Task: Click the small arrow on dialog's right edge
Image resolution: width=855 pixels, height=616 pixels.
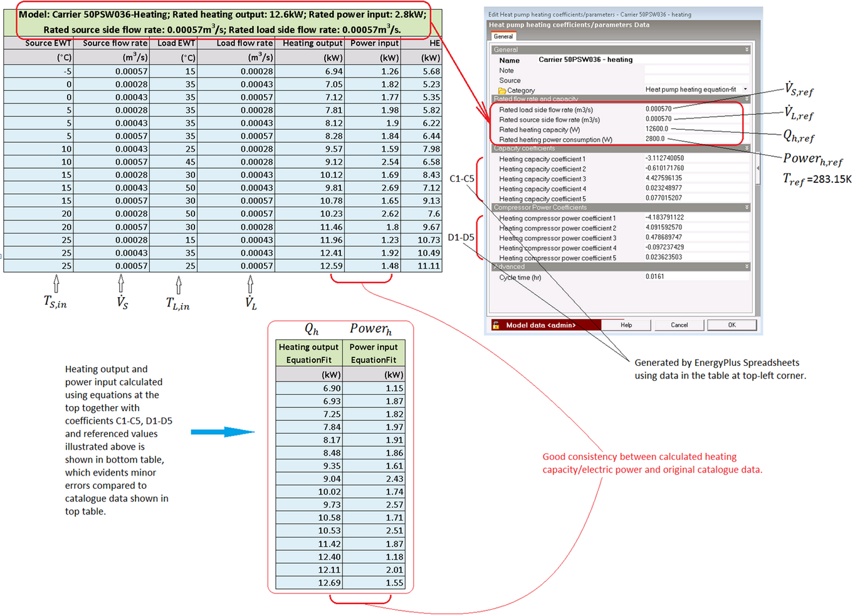Action: [x=758, y=168]
